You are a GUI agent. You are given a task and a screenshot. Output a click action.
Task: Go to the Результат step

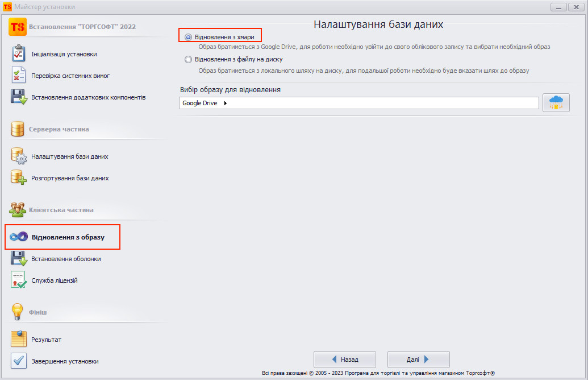pyautogui.click(x=46, y=340)
